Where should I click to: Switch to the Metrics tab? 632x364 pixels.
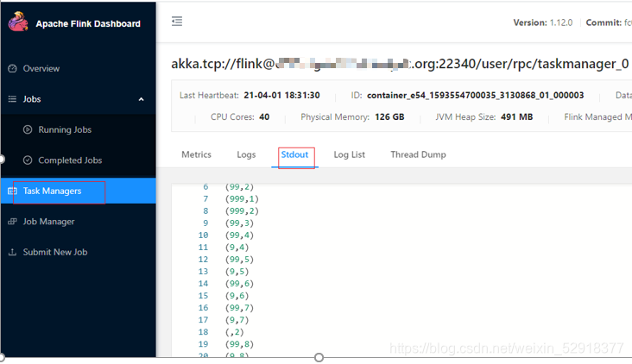(196, 154)
